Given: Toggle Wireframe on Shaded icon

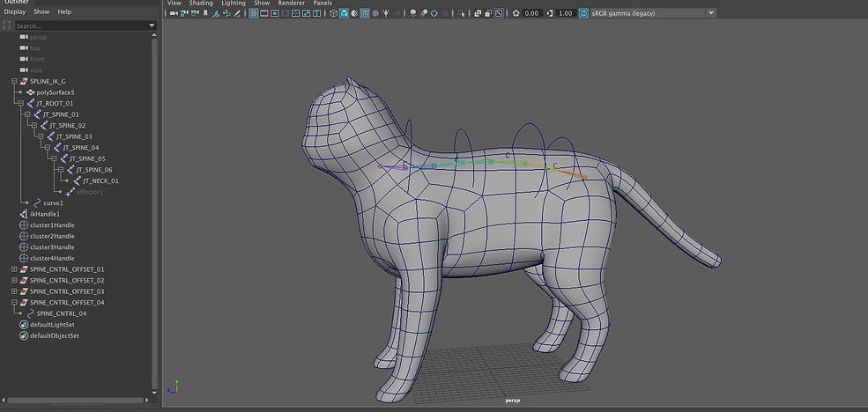Looking at the screenshot, I should tap(365, 13).
